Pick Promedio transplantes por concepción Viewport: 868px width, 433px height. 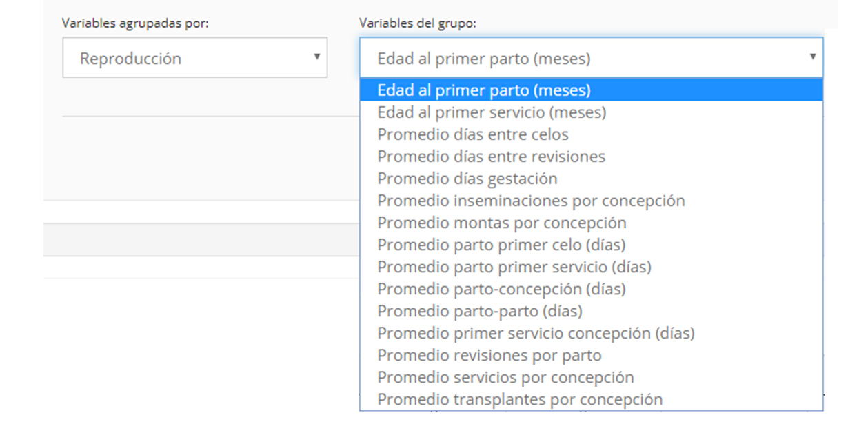[x=591, y=399]
